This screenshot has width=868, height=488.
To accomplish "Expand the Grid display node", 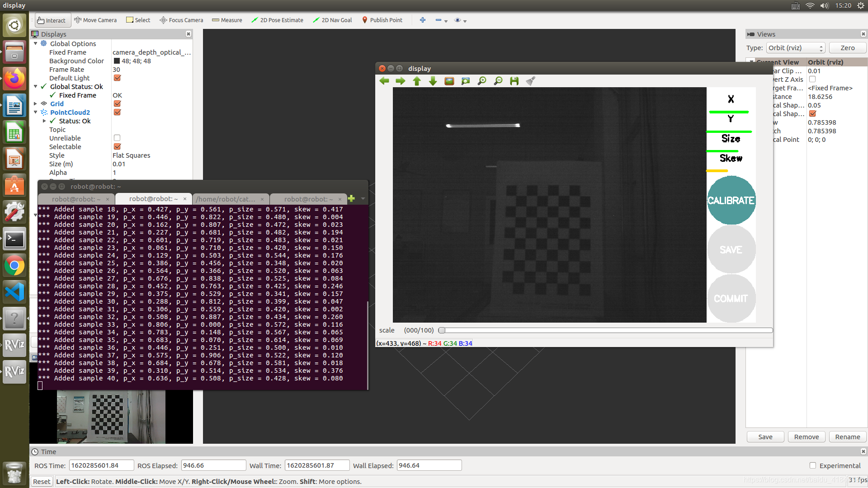I will [36, 104].
